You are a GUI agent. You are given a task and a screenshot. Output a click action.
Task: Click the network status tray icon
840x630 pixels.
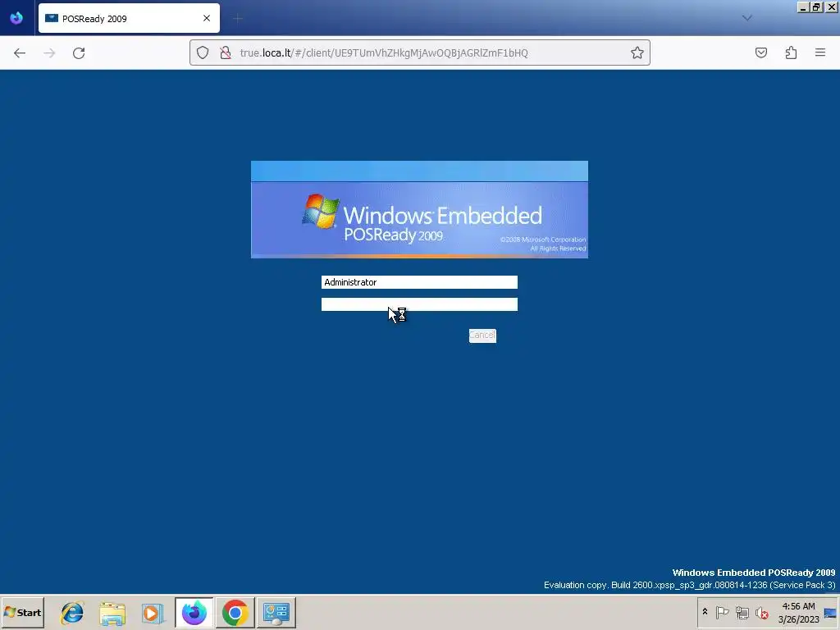[742, 612]
